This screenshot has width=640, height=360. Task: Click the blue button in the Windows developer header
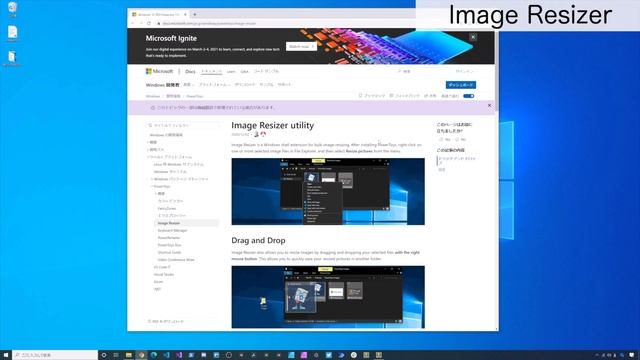460,85
